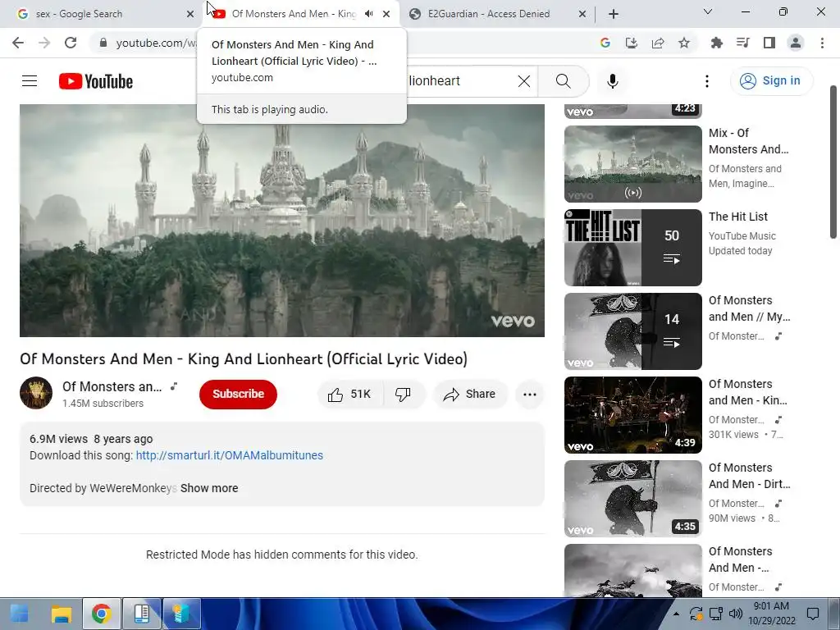
Task: Open the smarturl.it/OMAMalbumitunes link
Action: pyautogui.click(x=230, y=455)
